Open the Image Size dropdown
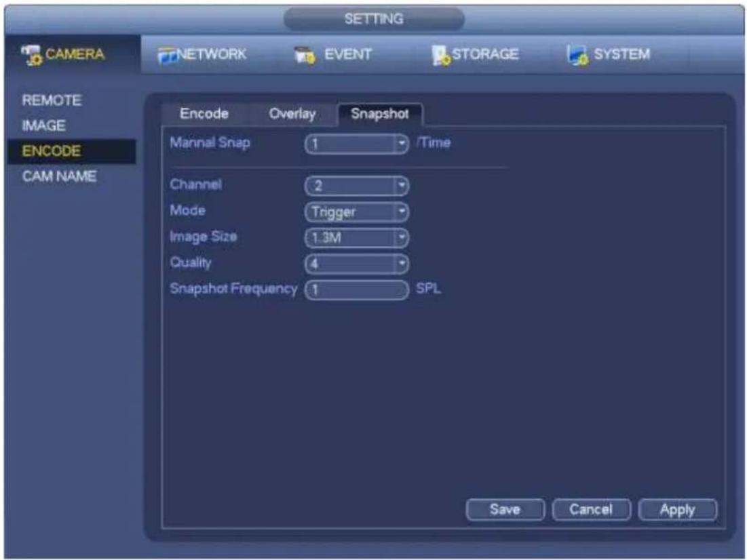Viewport: 747px width, 560px height. [357, 237]
